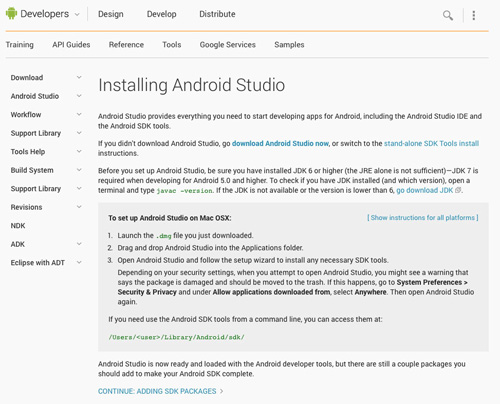The width and height of the screenshot is (500, 404).
Task: Switch to the Samples tab
Action: coord(289,45)
